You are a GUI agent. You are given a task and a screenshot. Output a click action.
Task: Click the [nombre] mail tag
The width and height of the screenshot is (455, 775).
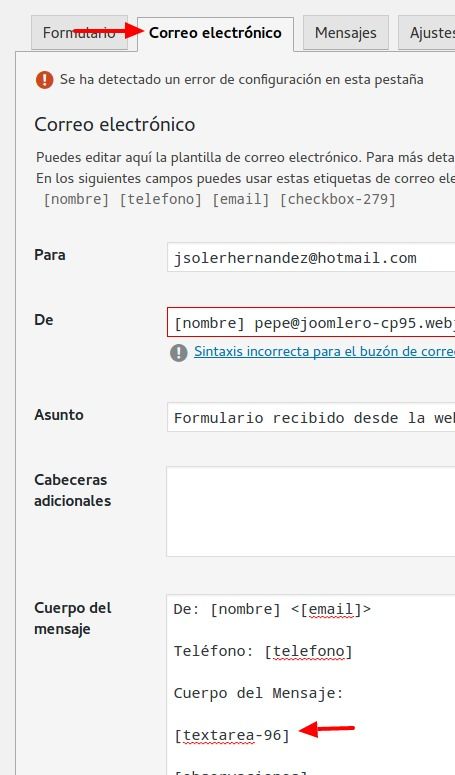[76, 200]
